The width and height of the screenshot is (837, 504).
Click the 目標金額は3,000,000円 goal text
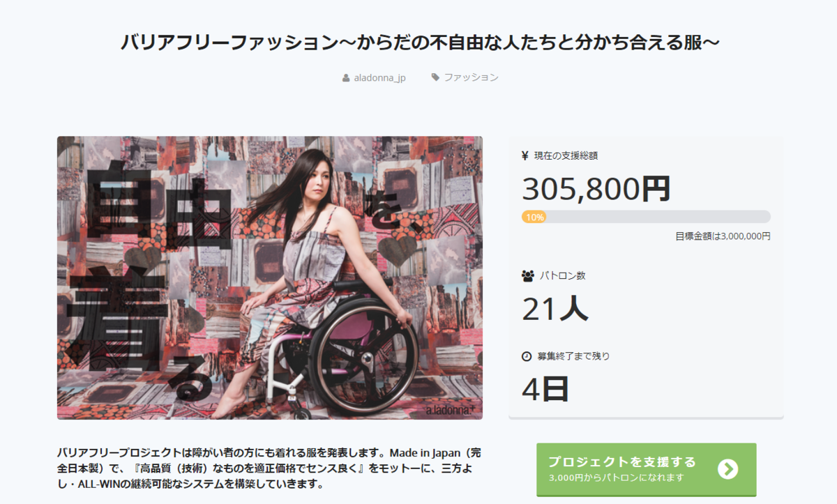click(x=723, y=236)
